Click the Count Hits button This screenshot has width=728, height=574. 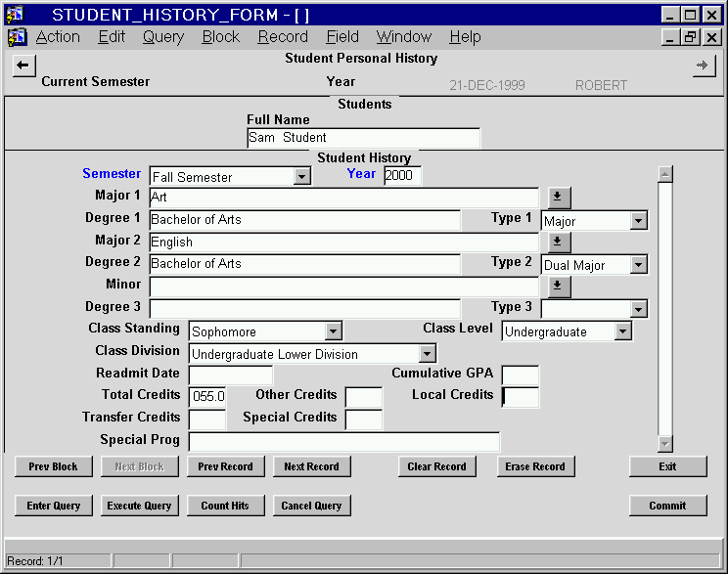(x=226, y=506)
